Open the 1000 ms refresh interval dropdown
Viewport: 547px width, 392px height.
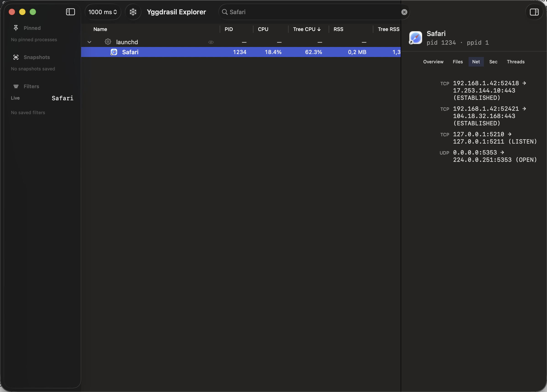(x=103, y=12)
